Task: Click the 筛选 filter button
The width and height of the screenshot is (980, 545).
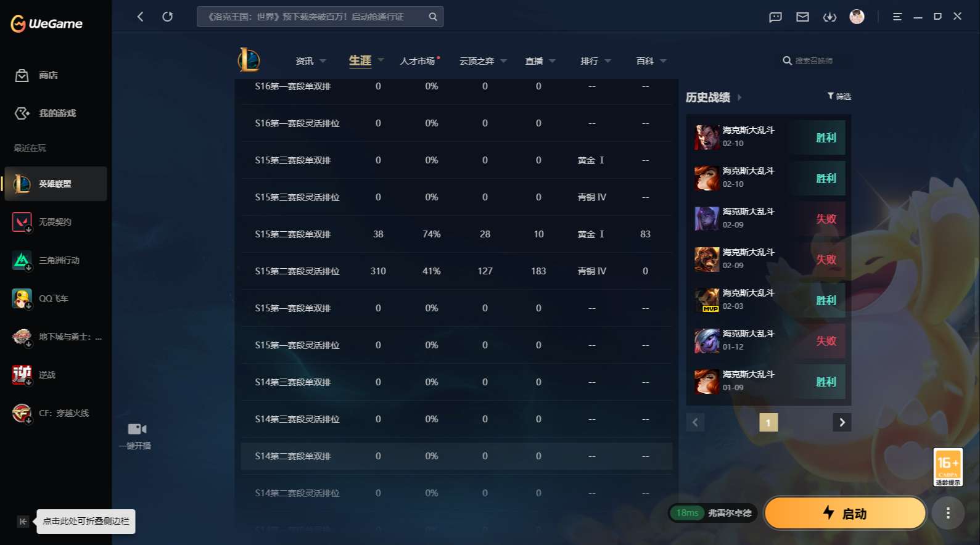Action: click(839, 96)
